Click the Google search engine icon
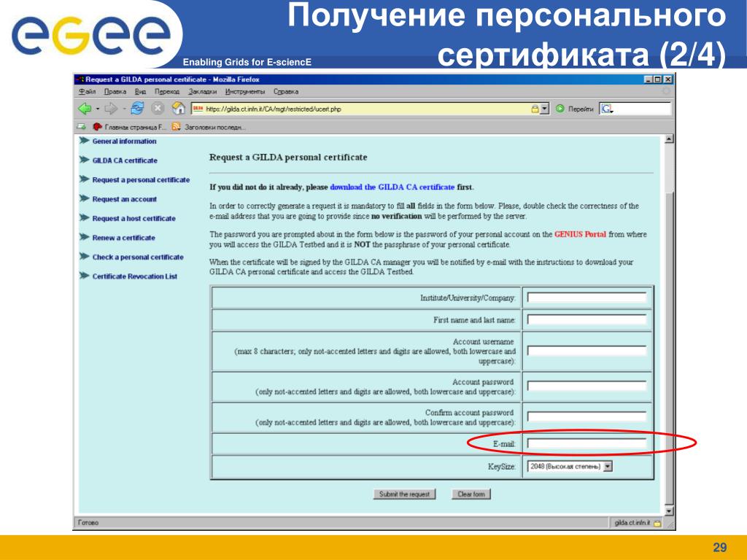This screenshot has height=560, width=747. pos(606,109)
